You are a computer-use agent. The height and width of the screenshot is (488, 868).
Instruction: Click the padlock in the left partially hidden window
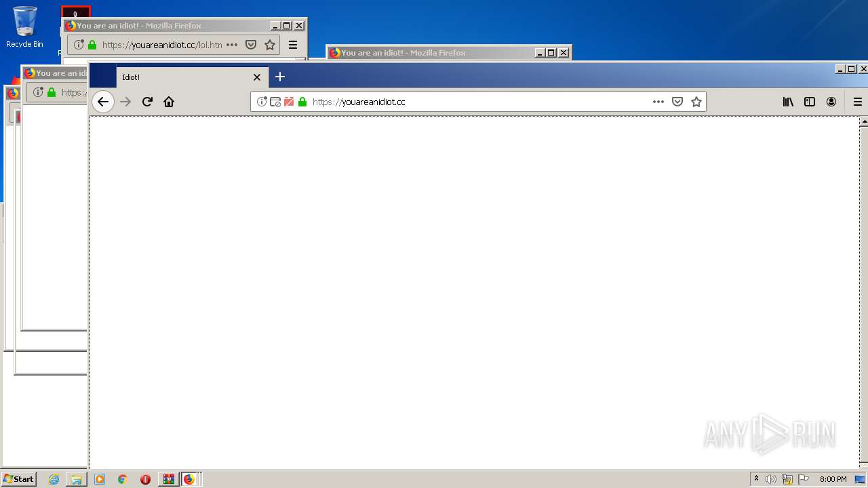coord(52,92)
